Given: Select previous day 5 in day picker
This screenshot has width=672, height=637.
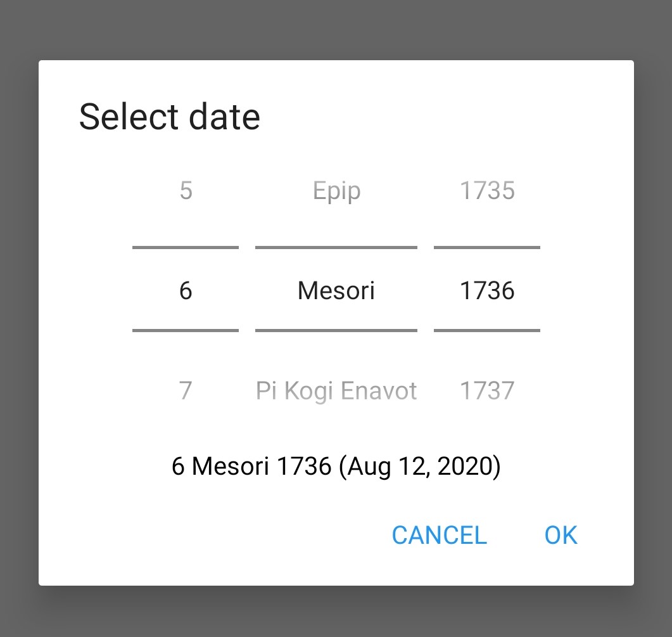Looking at the screenshot, I should point(186,191).
